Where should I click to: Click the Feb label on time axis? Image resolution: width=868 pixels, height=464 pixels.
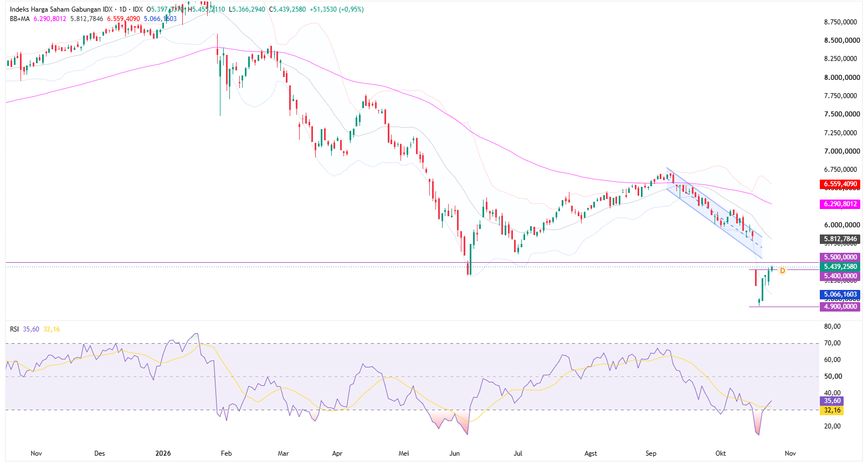[226, 453]
